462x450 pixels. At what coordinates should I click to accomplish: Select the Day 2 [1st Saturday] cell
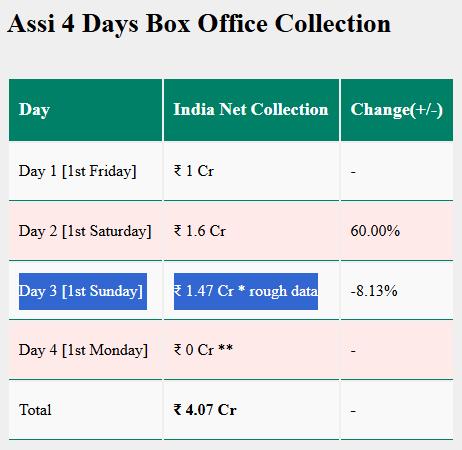[85, 231]
